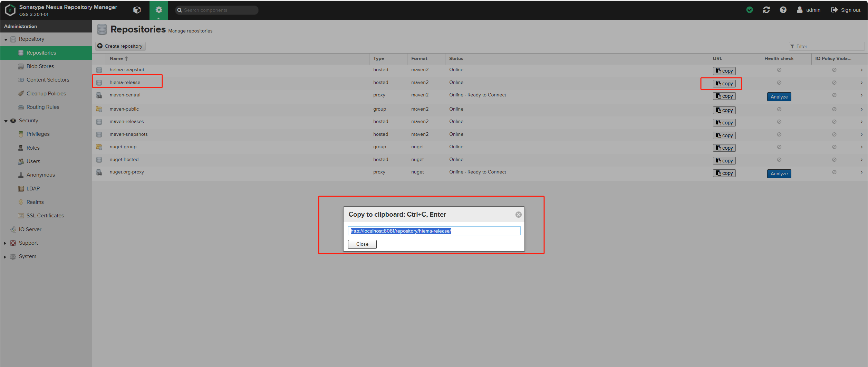
Task: Copy URL of heima-snapshot repository
Action: coord(724,71)
